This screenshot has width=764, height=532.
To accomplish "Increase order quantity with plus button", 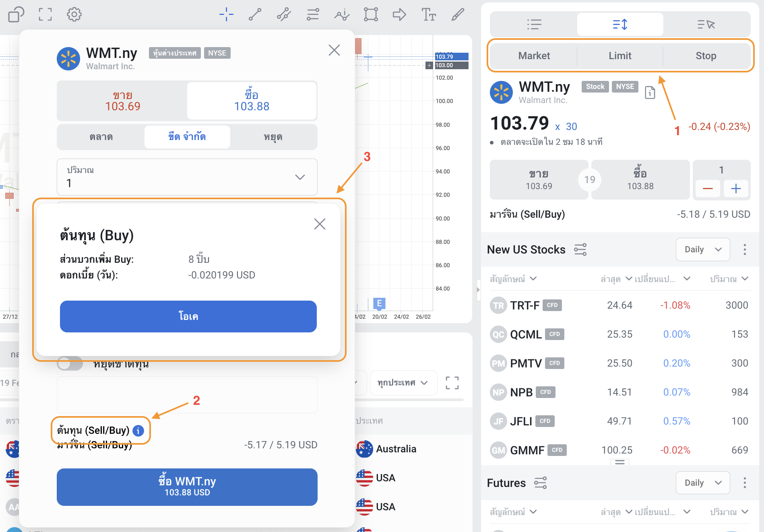I will pyautogui.click(x=736, y=188).
